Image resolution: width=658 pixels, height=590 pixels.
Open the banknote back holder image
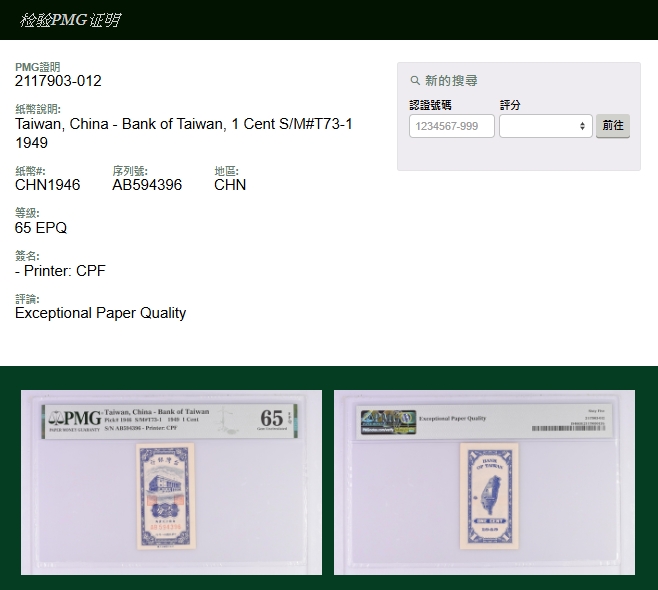coord(484,482)
